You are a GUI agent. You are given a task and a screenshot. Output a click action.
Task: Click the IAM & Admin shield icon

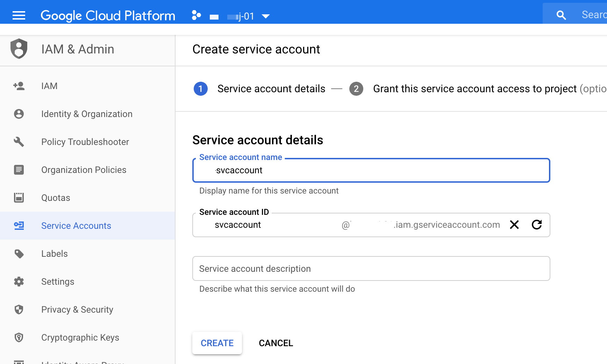coord(19,49)
